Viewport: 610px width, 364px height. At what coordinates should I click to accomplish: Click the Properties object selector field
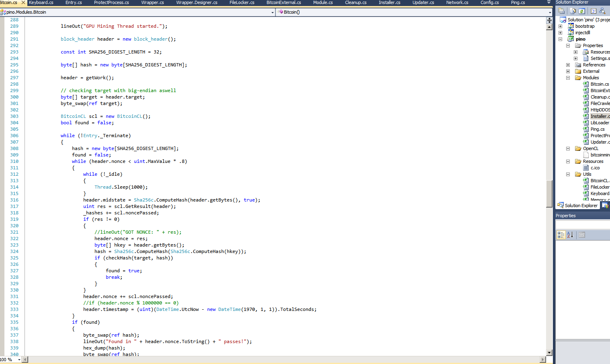point(583,224)
